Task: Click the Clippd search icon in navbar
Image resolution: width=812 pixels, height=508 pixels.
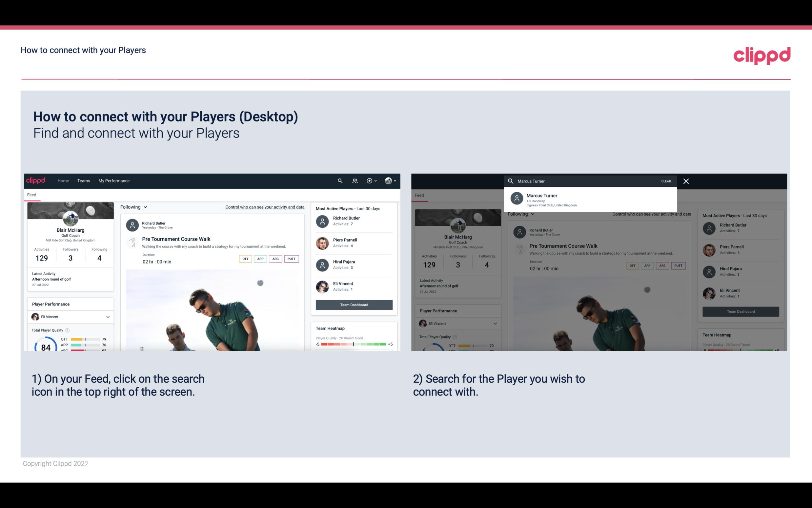Action: click(338, 180)
